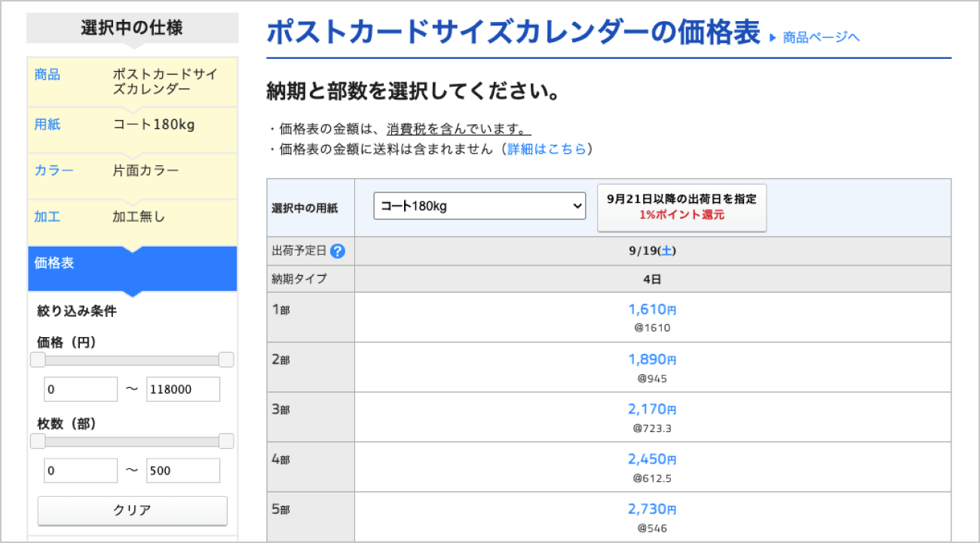The image size is (980, 543).
Task: Select the 価格表 step in sidebar
Action: pyautogui.click(x=133, y=267)
